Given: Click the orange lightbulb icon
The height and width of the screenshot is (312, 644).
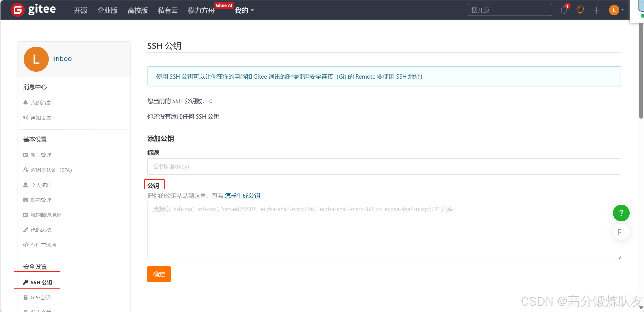Looking at the screenshot, I should click(580, 10).
